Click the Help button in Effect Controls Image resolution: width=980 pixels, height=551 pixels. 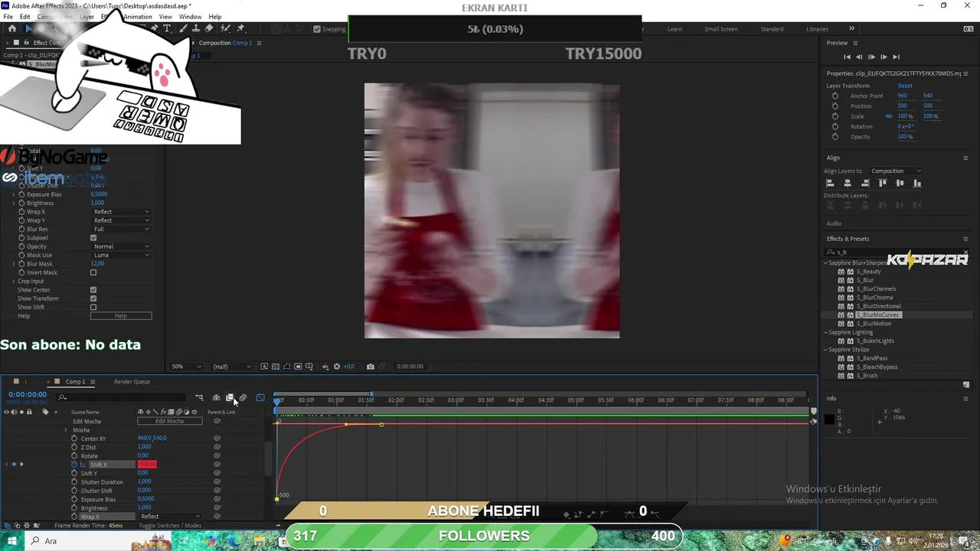(x=121, y=316)
